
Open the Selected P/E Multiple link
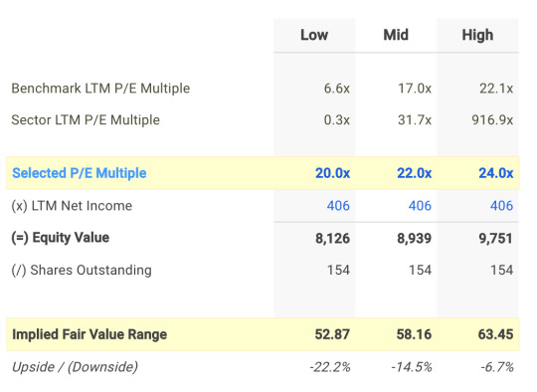[x=80, y=173]
